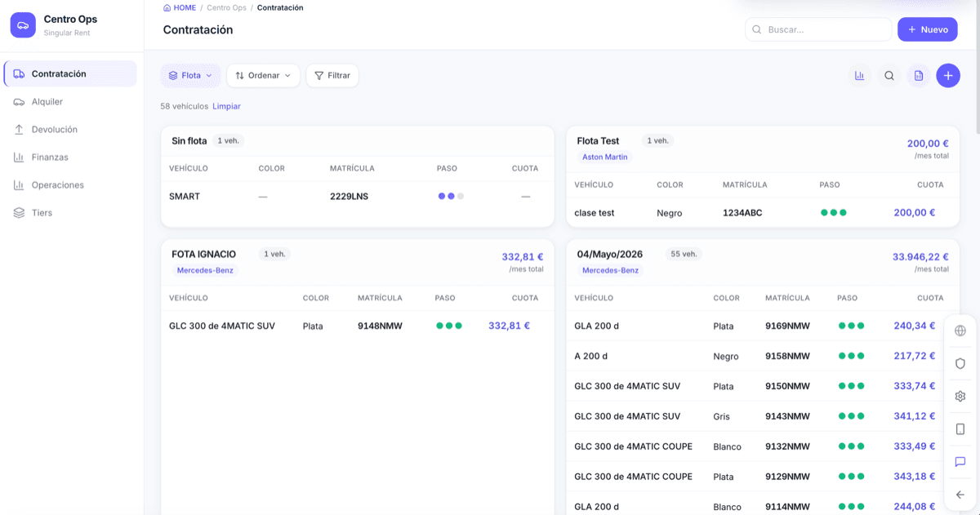Click the Limpiar link

pyautogui.click(x=226, y=106)
